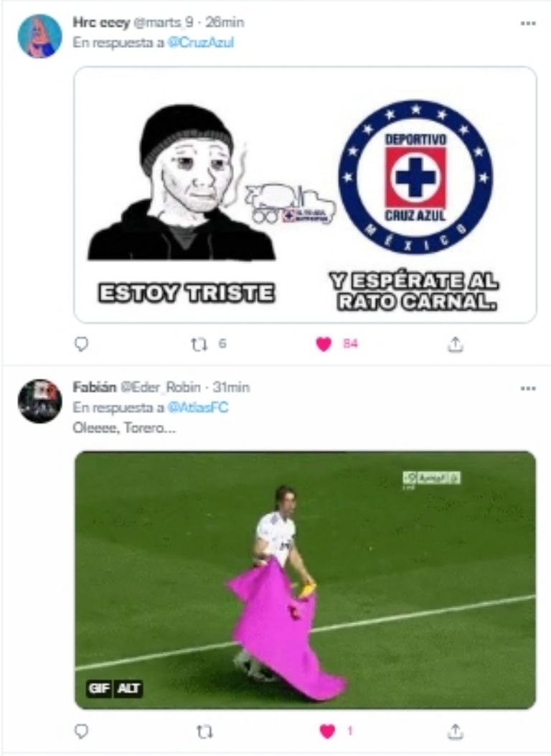
Task: Play the bullfighter GIF
Action: tap(305, 580)
